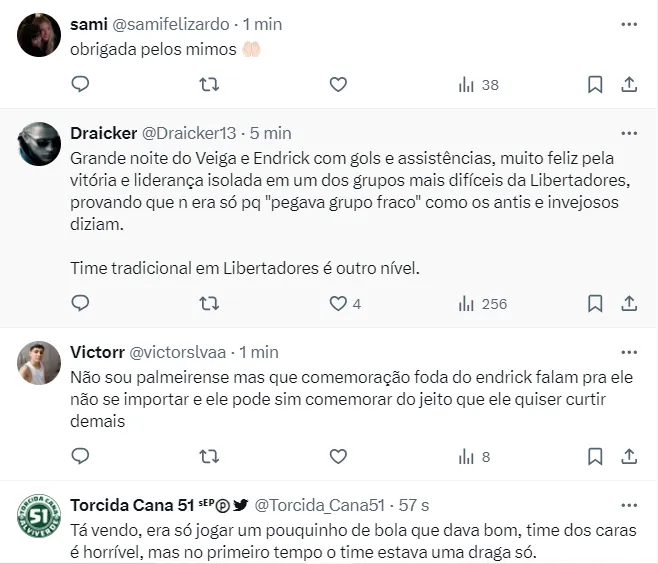
Task: Share sami's tweet
Action: pos(629,85)
